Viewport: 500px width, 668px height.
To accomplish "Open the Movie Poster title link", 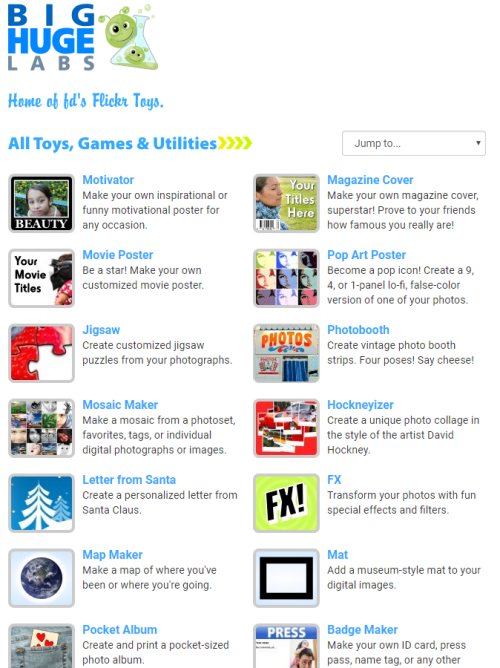I will 118,255.
